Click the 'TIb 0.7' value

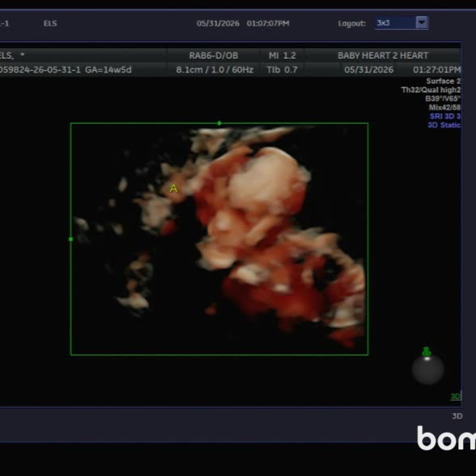(x=282, y=70)
